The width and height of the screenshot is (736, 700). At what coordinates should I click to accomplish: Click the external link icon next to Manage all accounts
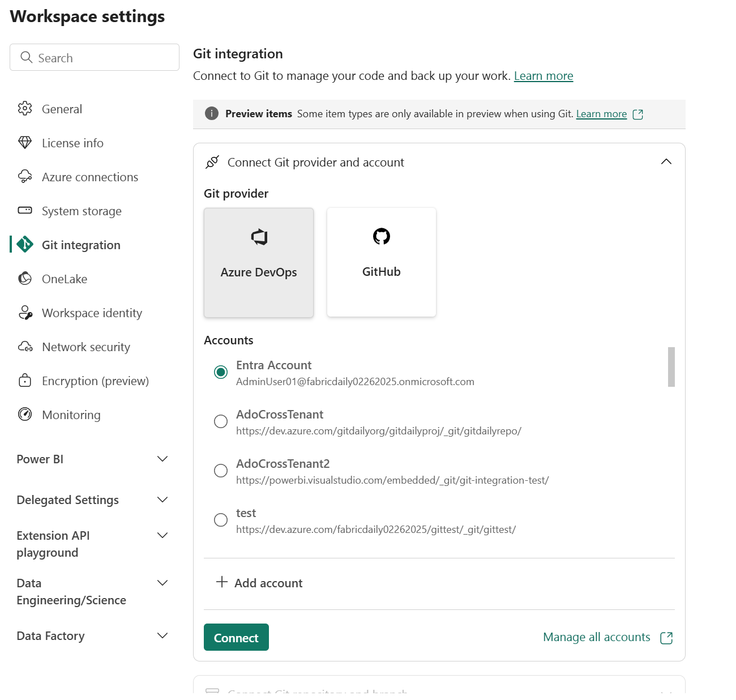pos(666,638)
